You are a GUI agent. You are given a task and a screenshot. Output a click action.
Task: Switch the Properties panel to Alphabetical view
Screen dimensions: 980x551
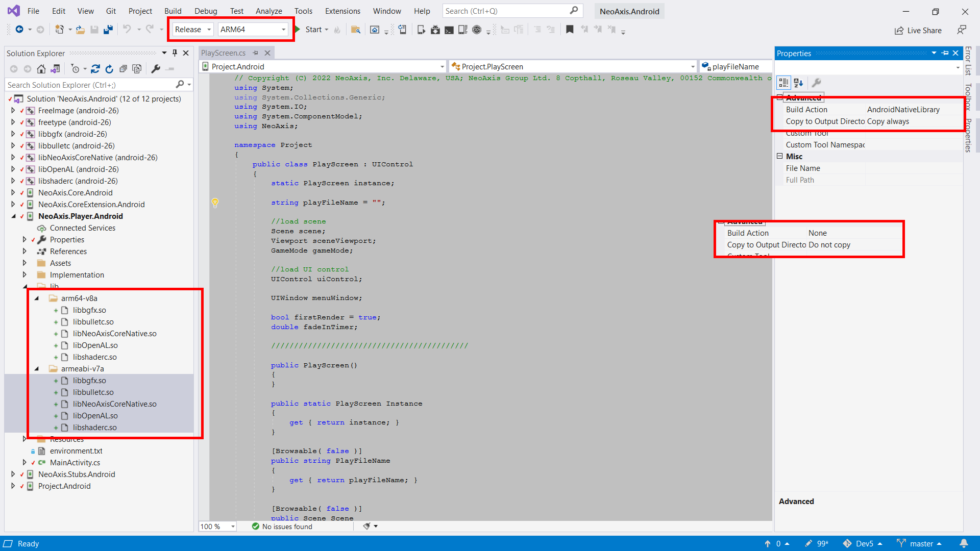coord(798,83)
